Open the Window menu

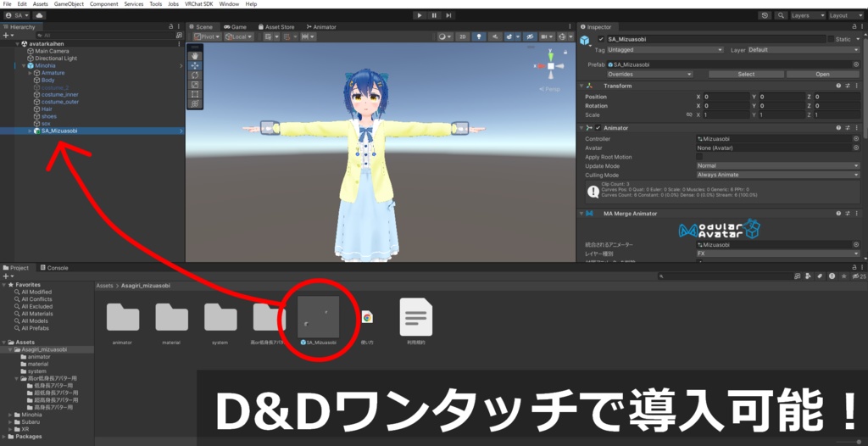[229, 4]
